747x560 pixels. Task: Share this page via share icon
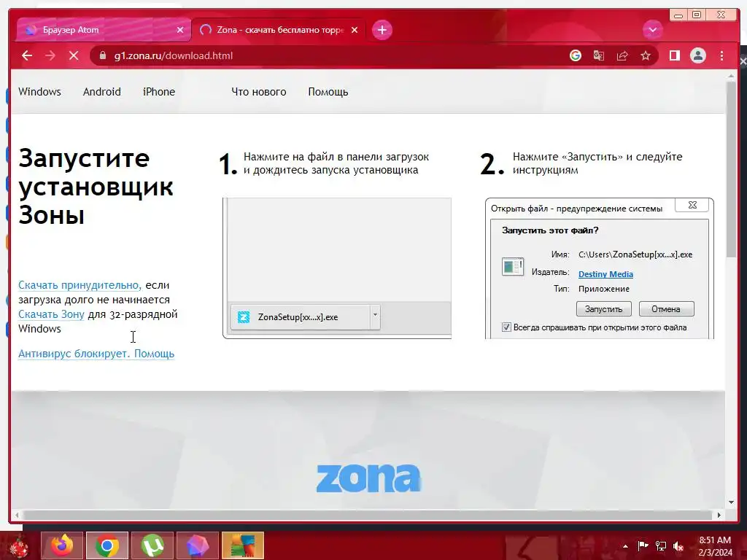coord(622,55)
